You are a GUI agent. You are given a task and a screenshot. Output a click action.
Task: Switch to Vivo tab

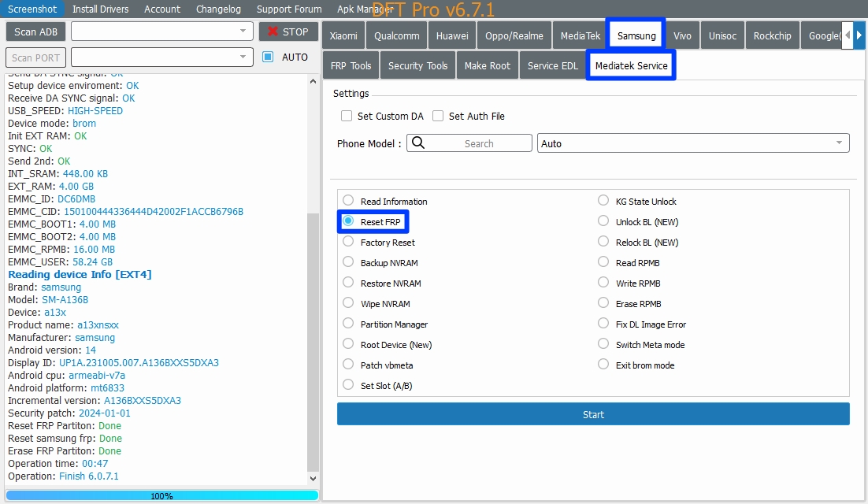pos(682,35)
